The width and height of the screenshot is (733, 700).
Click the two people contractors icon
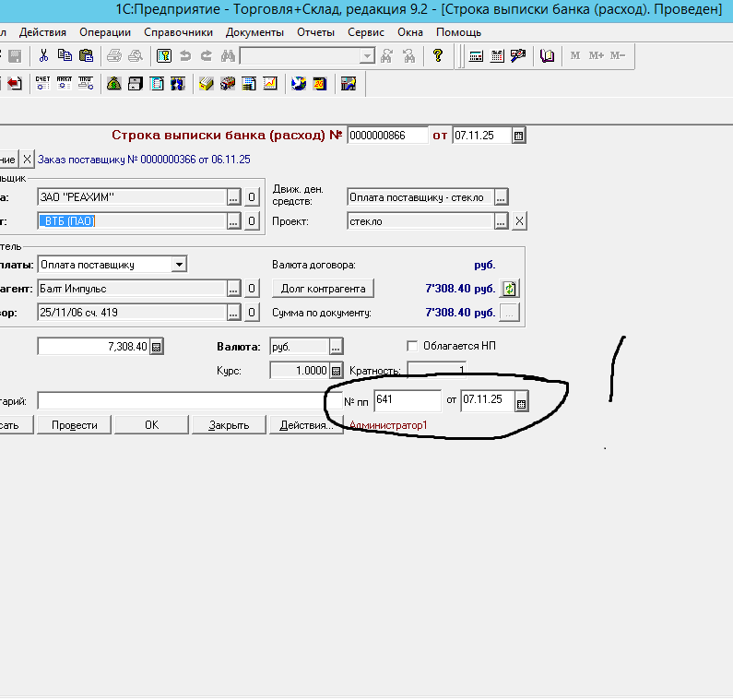tap(178, 84)
